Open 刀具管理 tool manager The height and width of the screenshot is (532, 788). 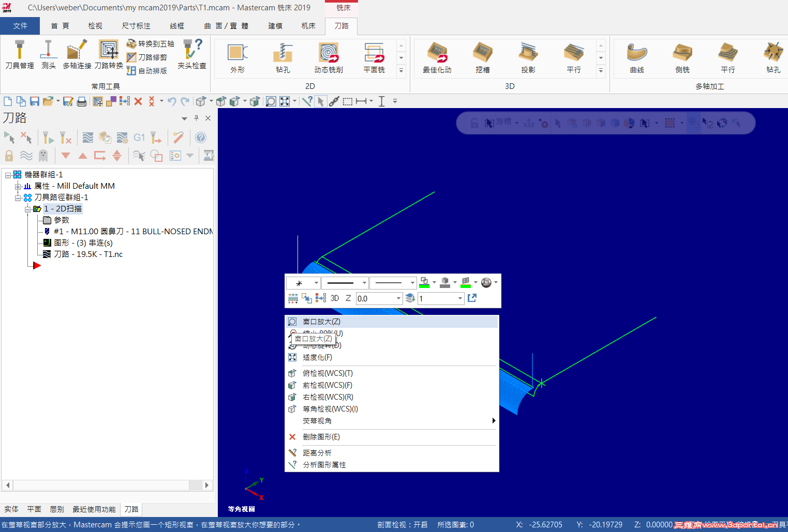pos(20,55)
